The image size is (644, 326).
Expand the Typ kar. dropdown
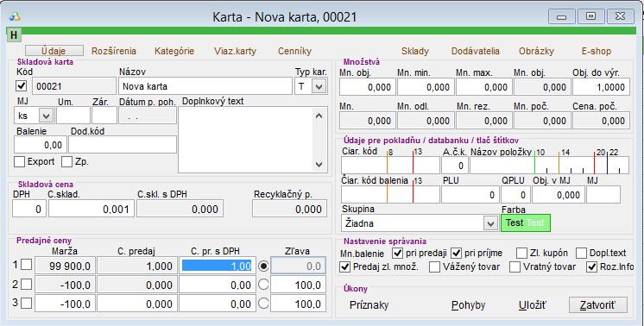(x=319, y=86)
